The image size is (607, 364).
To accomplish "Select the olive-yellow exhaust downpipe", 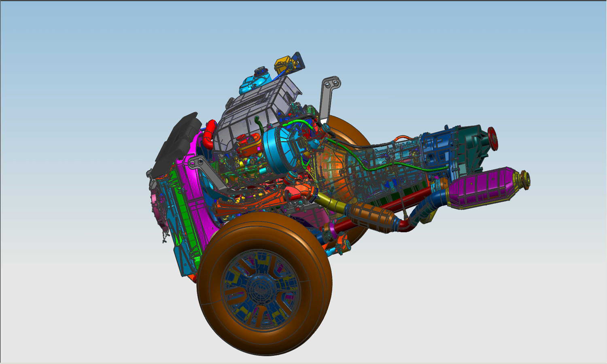I will click(329, 201).
